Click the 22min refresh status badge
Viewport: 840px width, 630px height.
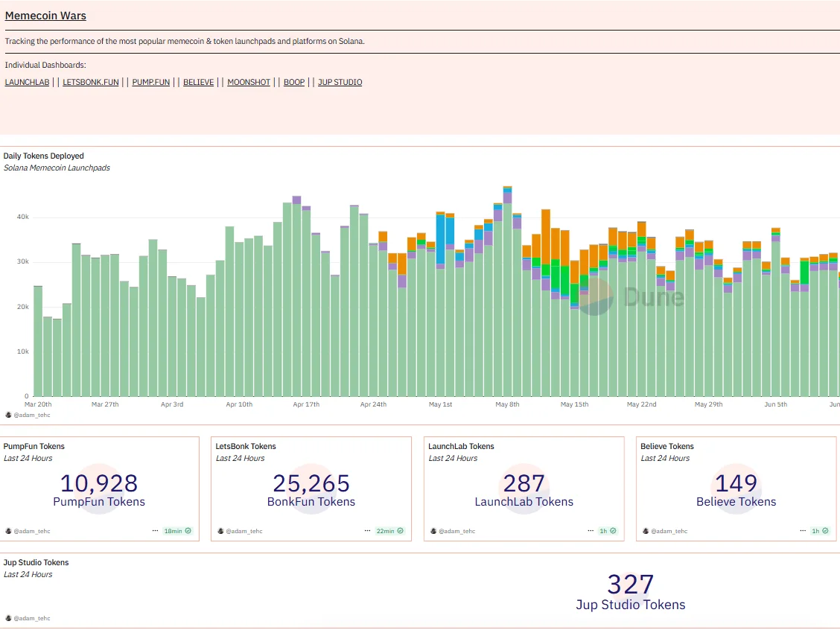[389, 531]
